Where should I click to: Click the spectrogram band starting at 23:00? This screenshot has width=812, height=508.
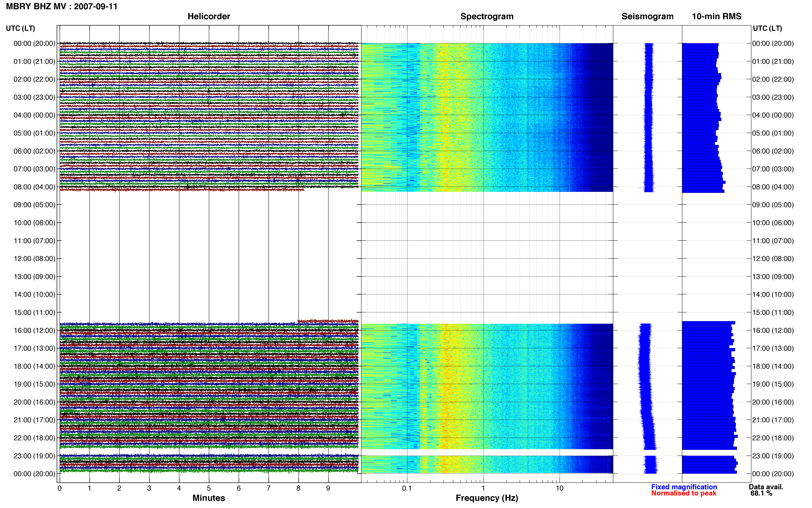[x=487, y=464]
